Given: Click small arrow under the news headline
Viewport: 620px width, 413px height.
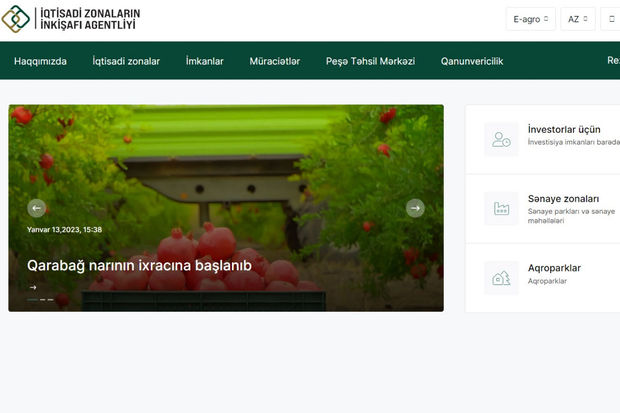Looking at the screenshot, I should (x=32, y=287).
